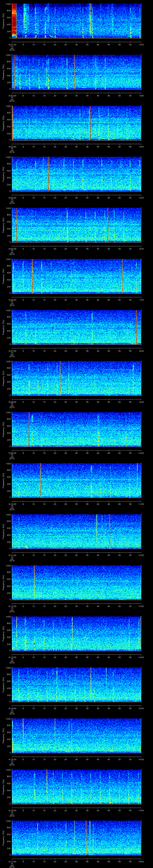This screenshot has height=868, width=153.
Task: Click the "18:00" end time label
Action: click(141, 862)
